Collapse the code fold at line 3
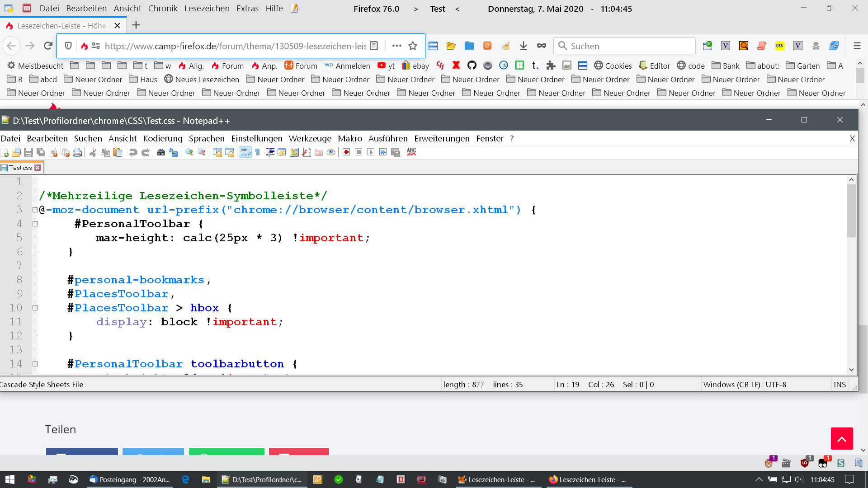This screenshot has width=868, height=488. pos(35,210)
